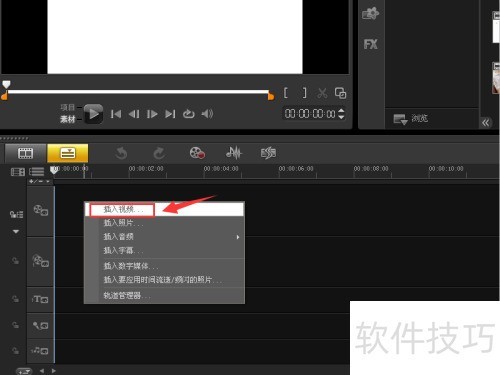Toggle lock on the overlay track
The width and height of the screenshot is (500, 375).
click(15, 261)
